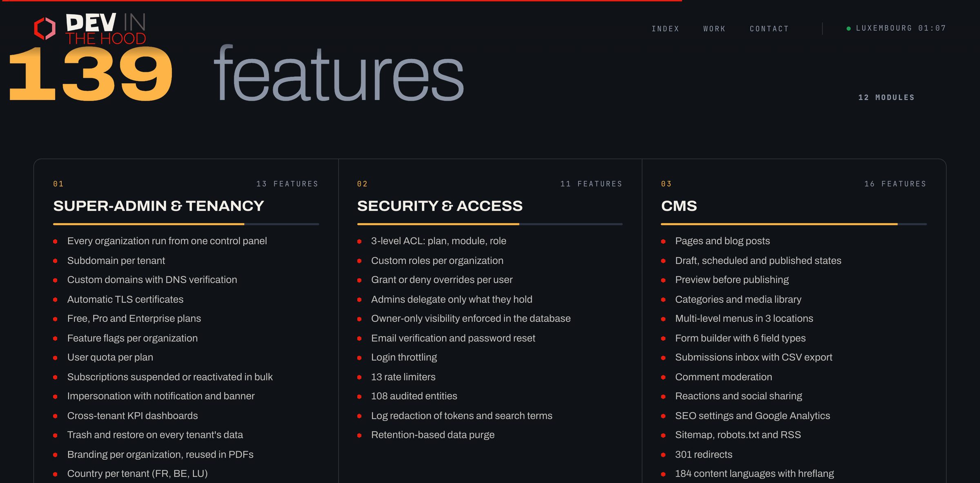The image size is (980, 483).
Task: Click the red bullet beside 301 redirects
Action: (x=663, y=455)
